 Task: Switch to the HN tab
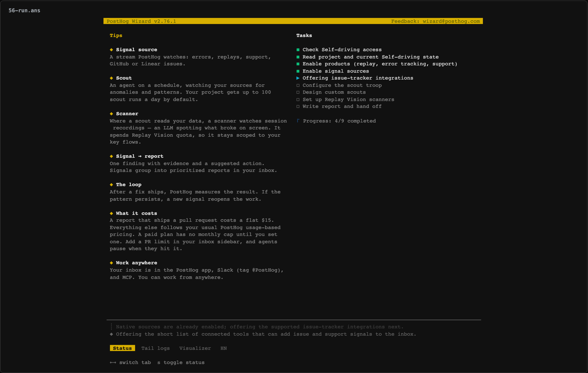click(223, 348)
